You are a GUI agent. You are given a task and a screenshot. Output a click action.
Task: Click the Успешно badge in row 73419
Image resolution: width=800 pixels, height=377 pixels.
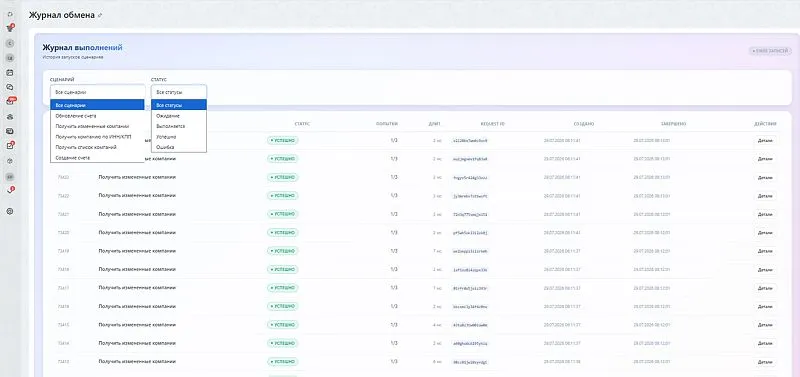283,251
